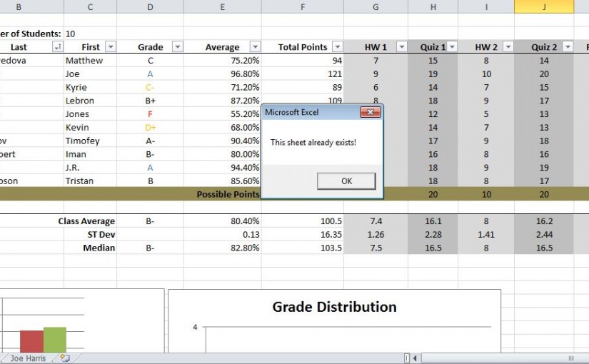Show filter options for Total Points
Viewport: 589px width, 364px height.
(x=336, y=47)
